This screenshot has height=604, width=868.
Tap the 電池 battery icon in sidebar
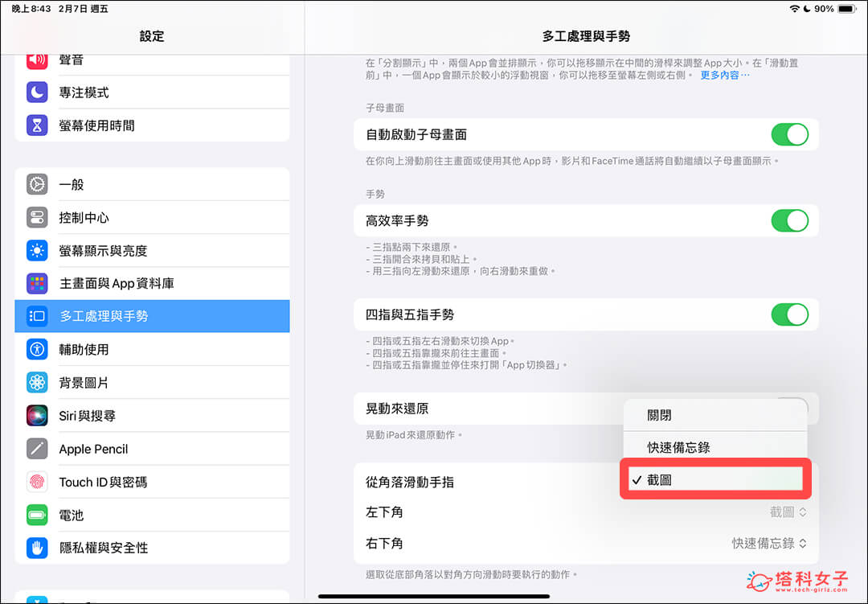coord(37,515)
